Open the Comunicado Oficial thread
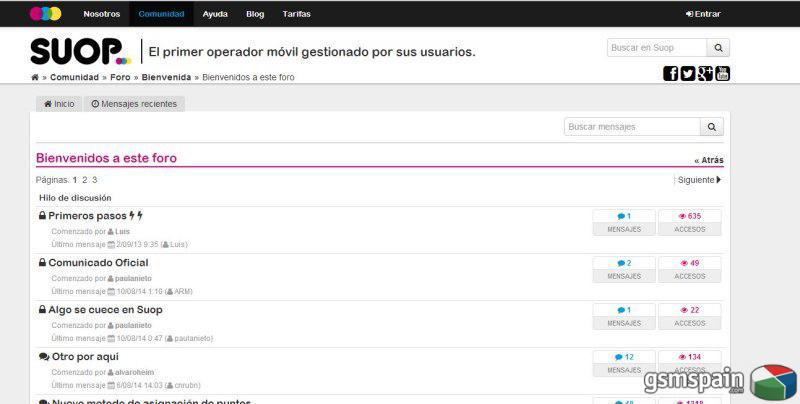The height and width of the screenshot is (404, 800). [98, 263]
